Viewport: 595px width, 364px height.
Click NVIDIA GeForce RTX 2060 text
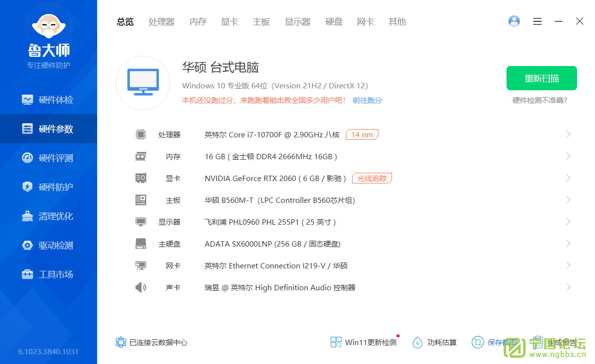click(275, 178)
